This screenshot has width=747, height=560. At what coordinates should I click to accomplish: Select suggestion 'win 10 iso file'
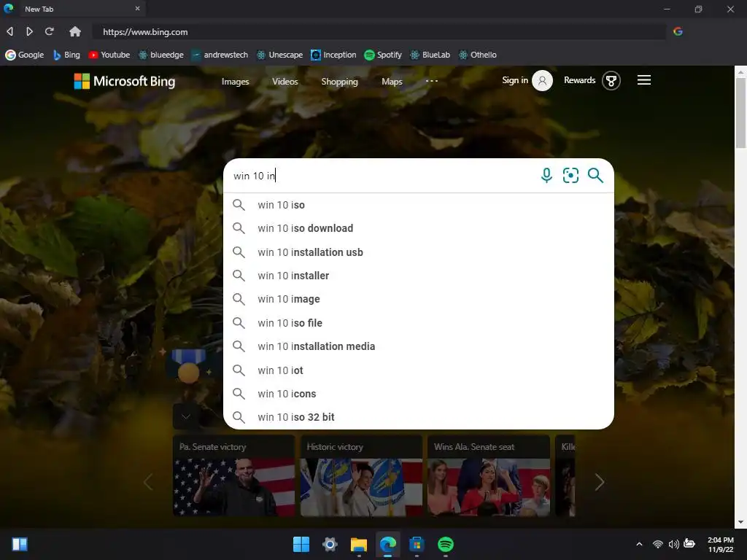(418, 323)
